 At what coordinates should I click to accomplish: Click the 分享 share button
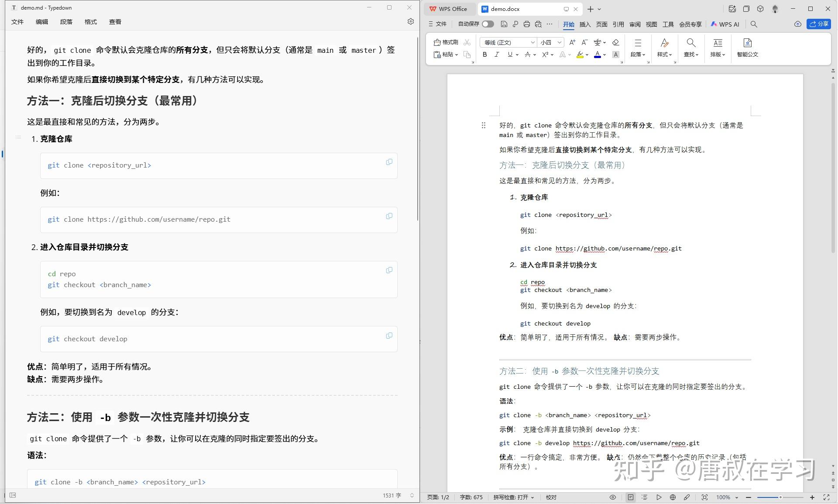[x=819, y=24]
